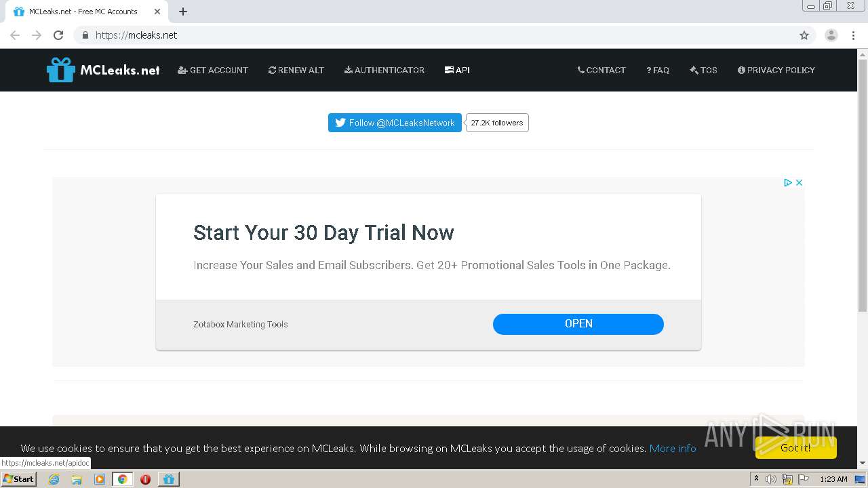Open the Opera taskbar icon
This screenshot has width=868, height=488.
tap(145, 479)
